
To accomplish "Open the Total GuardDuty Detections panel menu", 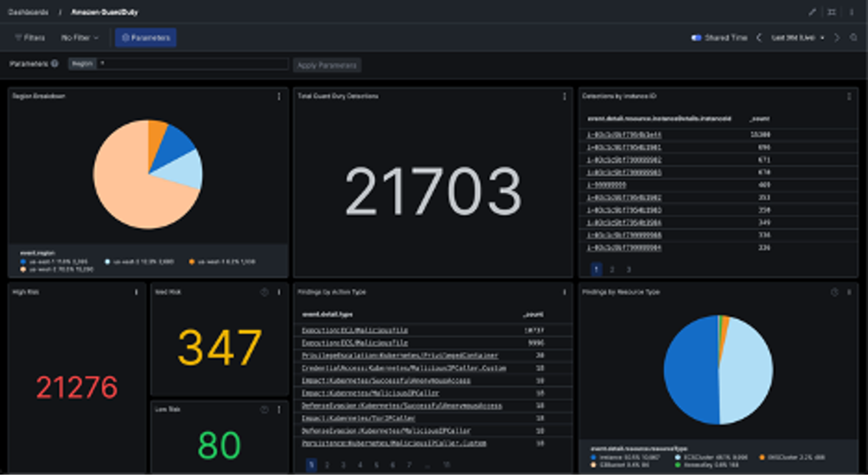I will click(564, 96).
